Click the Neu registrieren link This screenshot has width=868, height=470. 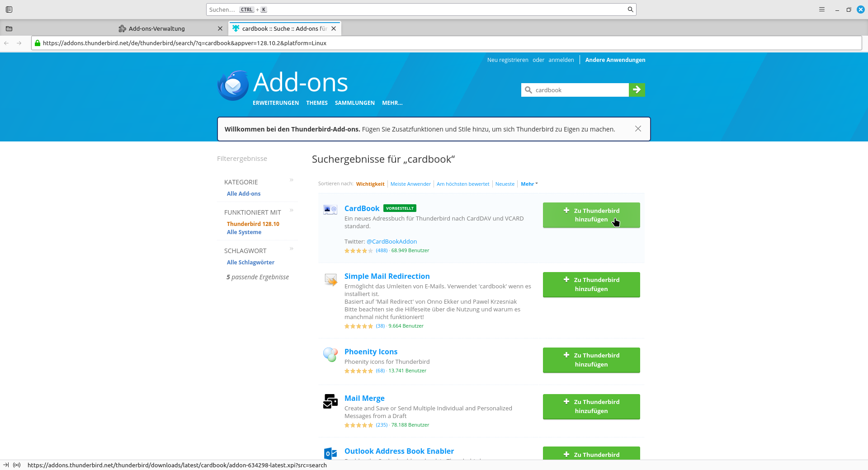[508, 60]
